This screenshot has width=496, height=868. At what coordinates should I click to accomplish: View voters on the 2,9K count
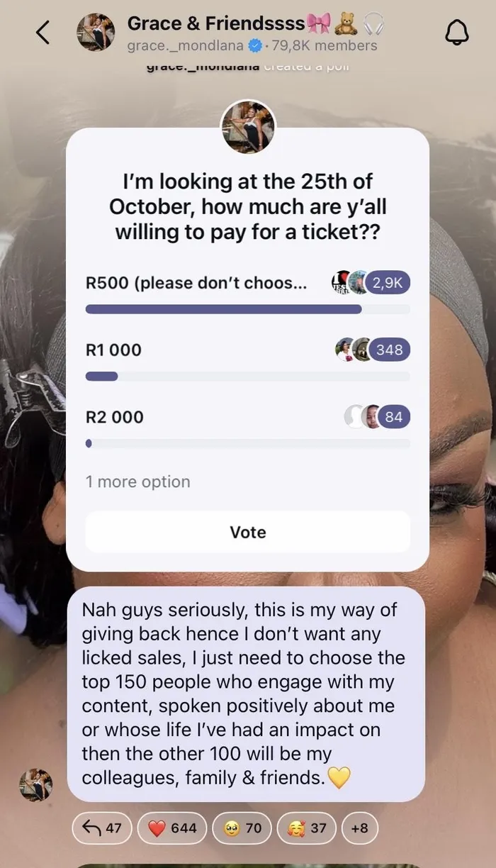pos(388,282)
